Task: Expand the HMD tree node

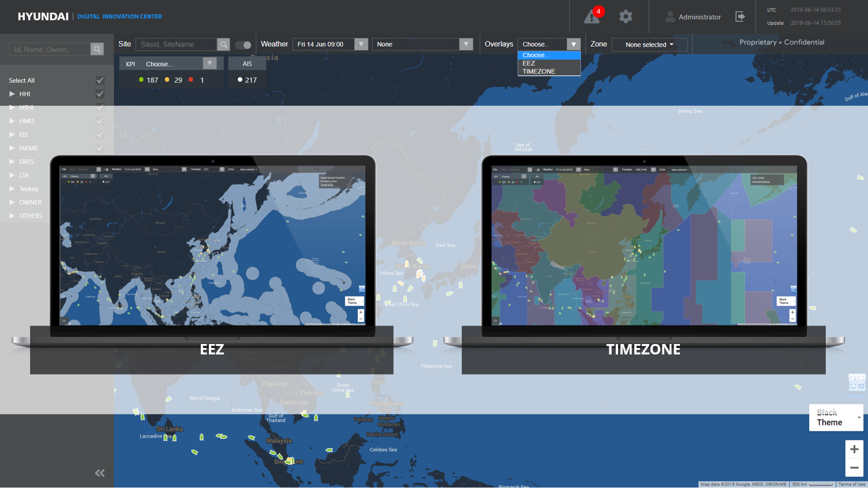Action: [x=12, y=121]
